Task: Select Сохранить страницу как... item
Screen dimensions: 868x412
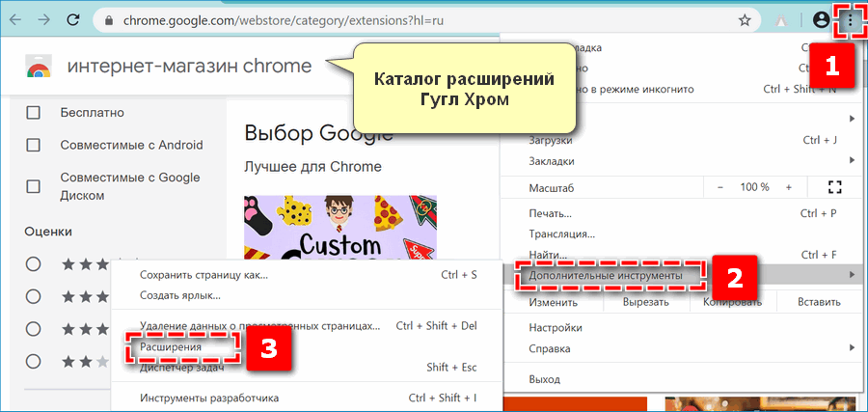Action: click(308, 275)
